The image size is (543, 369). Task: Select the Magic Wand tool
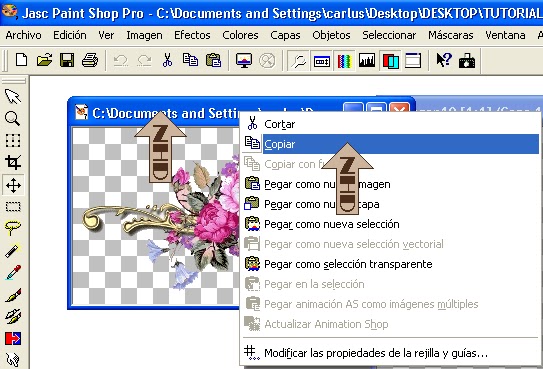13,251
